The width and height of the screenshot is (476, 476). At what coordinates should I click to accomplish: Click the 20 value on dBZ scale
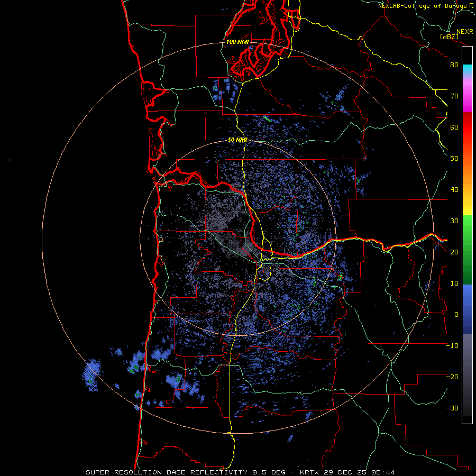click(454, 252)
